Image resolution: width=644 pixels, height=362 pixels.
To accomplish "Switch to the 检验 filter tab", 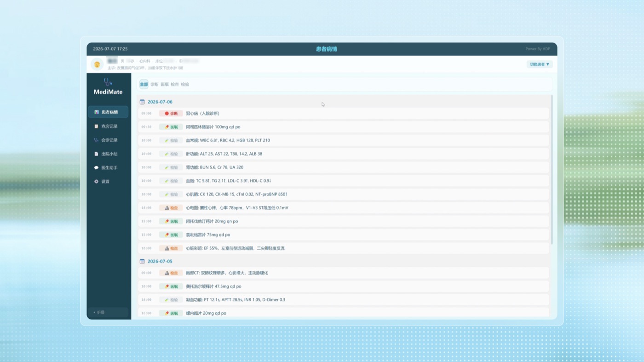I will 185,84.
